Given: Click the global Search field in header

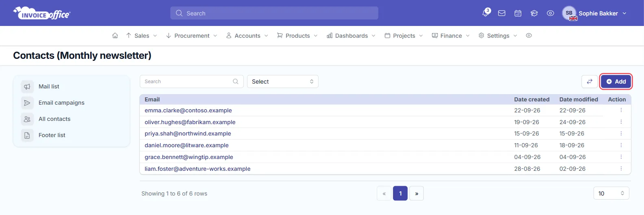Looking at the screenshot, I should 274,13.
